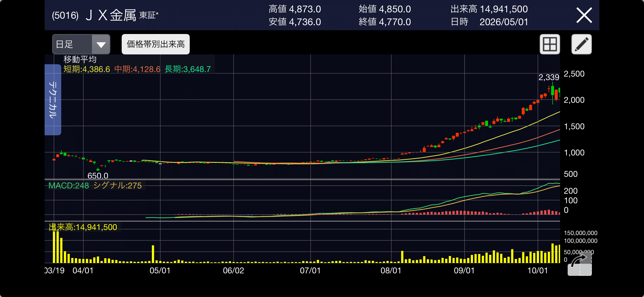Click the 長期:3,648.7 moving average label

click(188, 69)
